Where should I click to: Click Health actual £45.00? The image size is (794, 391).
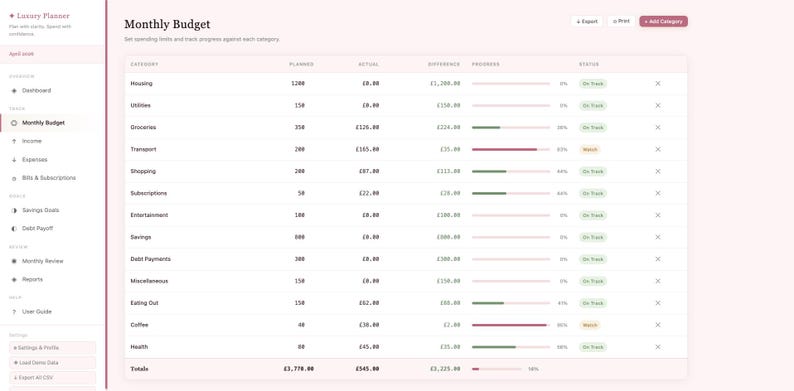pyautogui.click(x=369, y=347)
